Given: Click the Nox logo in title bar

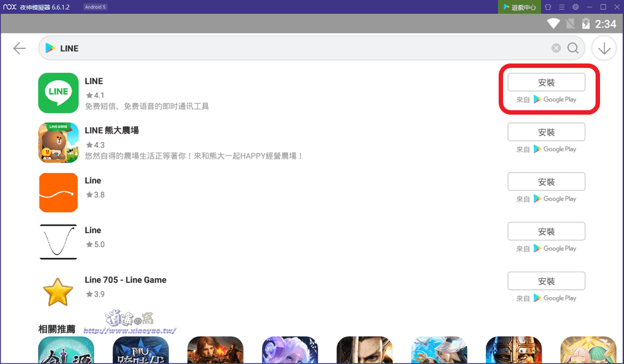Looking at the screenshot, I should click(x=9, y=7).
